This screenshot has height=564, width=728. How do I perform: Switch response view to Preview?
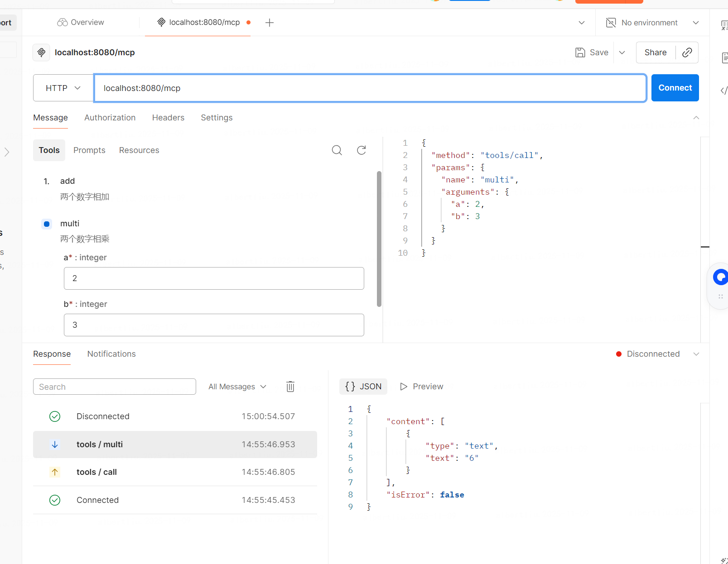click(x=421, y=387)
